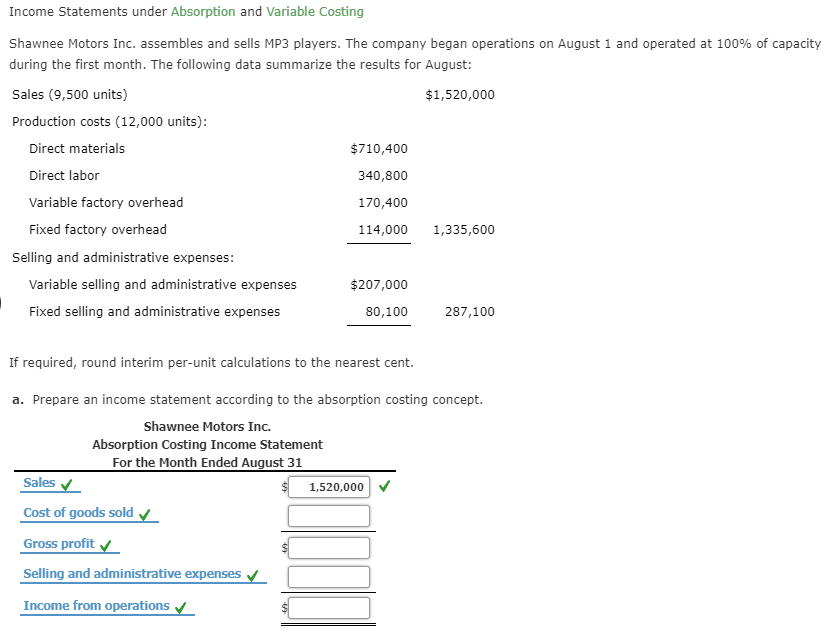828x637 pixels.
Task: Click the Variable factory overhead 170,400 value
Action: coord(383,202)
